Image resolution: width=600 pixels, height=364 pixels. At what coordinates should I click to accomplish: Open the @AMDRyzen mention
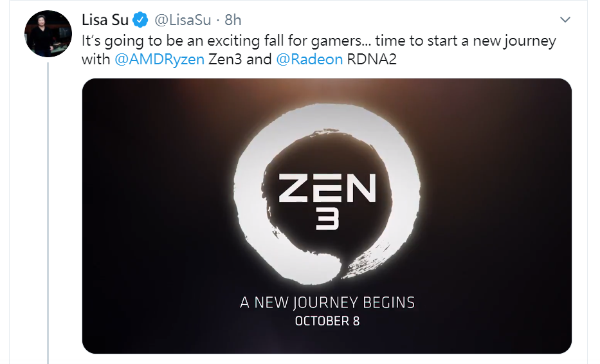pos(159,59)
